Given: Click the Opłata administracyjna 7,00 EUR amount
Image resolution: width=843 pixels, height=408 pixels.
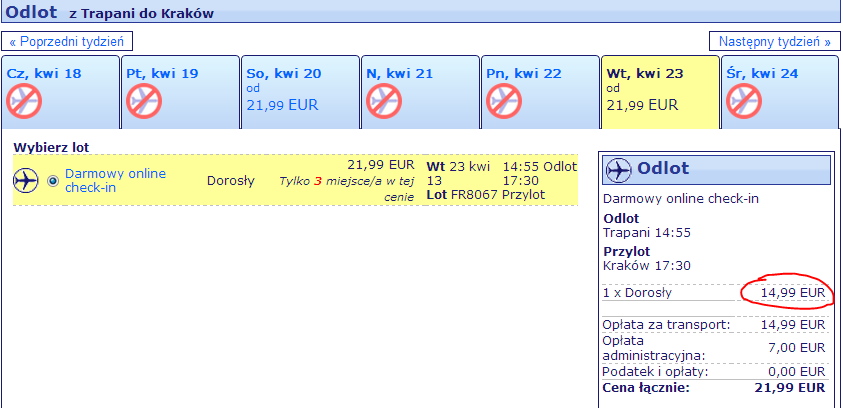Looking at the screenshot, I should pyautogui.click(x=797, y=348).
